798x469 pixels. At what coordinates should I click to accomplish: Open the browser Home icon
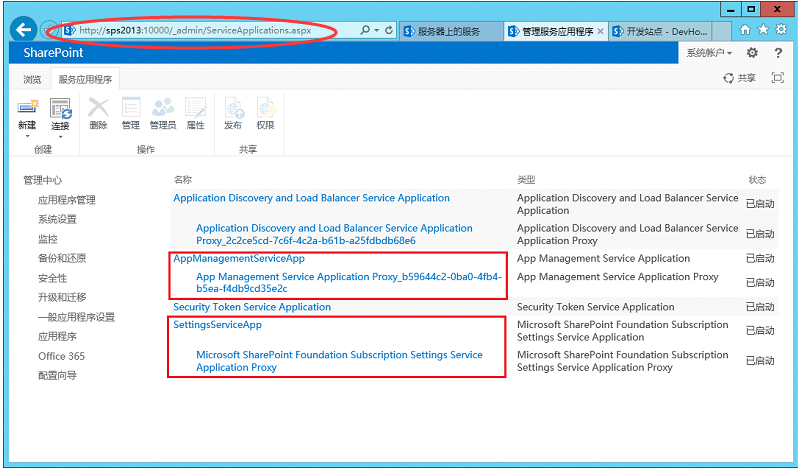[745, 30]
